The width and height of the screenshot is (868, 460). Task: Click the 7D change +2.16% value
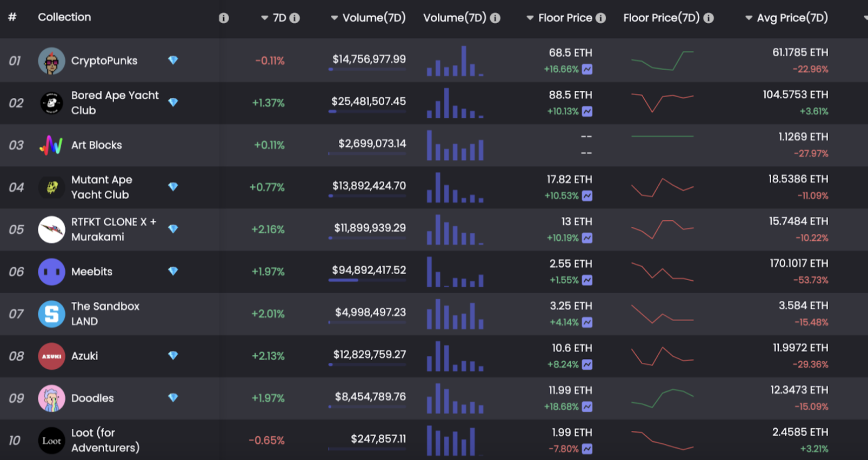(268, 229)
